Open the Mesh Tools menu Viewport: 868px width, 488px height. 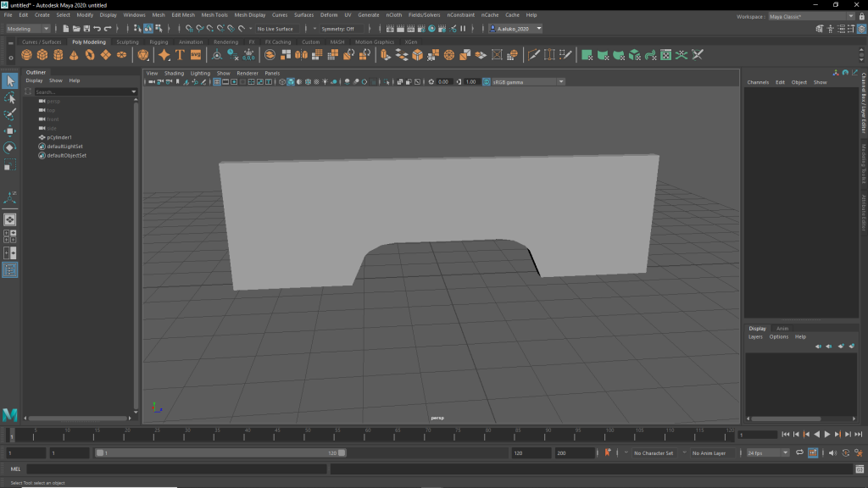click(x=214, y=14)
